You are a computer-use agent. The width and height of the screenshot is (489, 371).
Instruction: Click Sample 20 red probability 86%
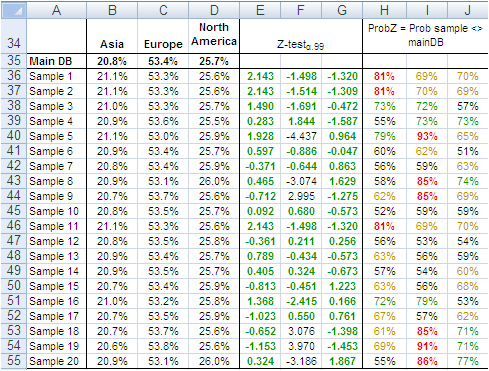[x=427, y=361]
